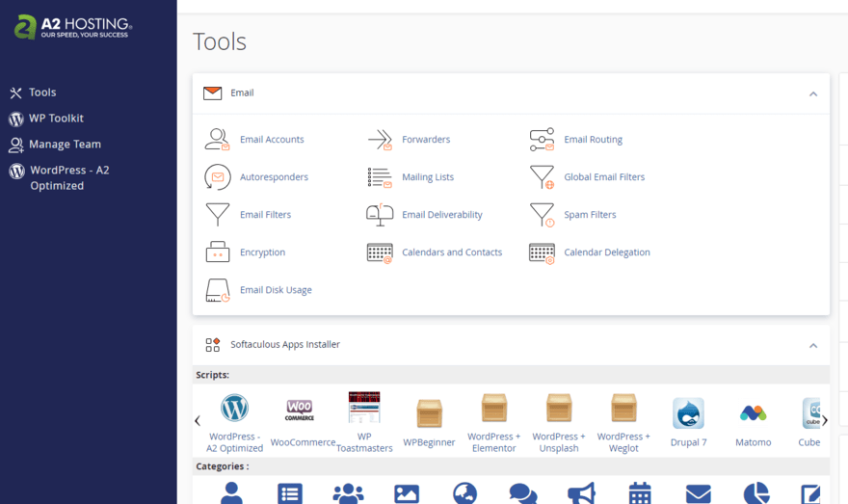Click the Softaculous Apps Installer section icon
This screenshot has height=504, width=848.
(213, 344)
